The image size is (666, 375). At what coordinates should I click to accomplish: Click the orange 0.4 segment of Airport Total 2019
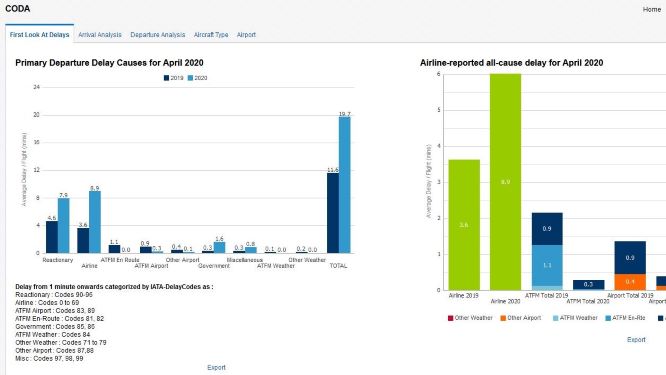click(630, 282)
